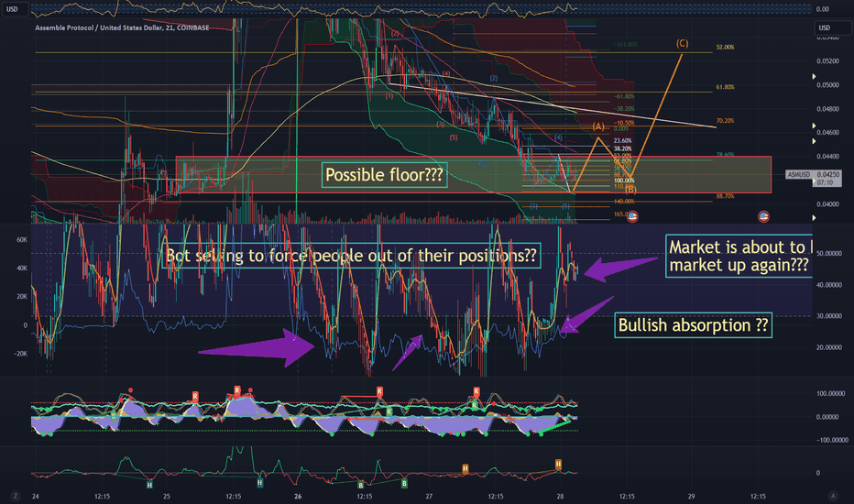Click the white 23.60% retracement label

(x=622, y=141)
